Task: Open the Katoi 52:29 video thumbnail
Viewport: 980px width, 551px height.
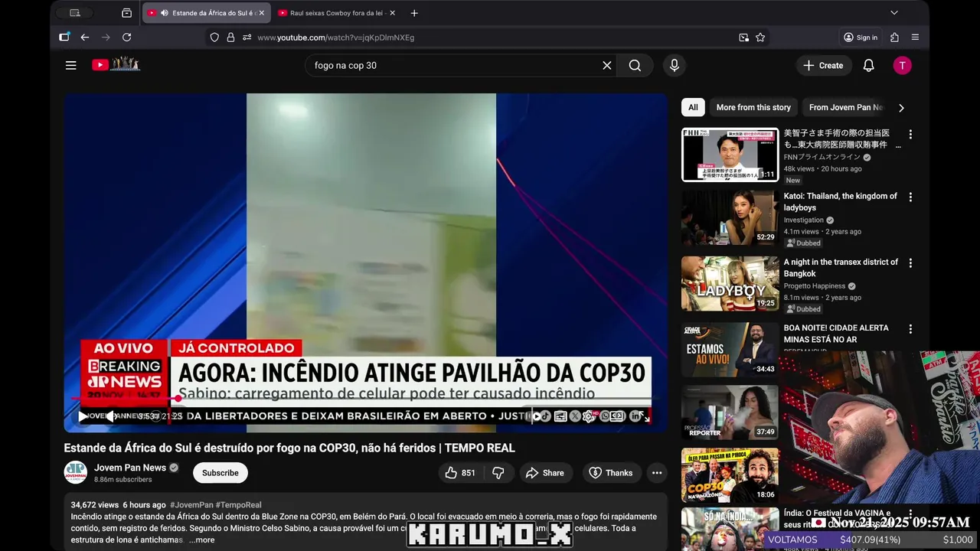Action: 730,217
